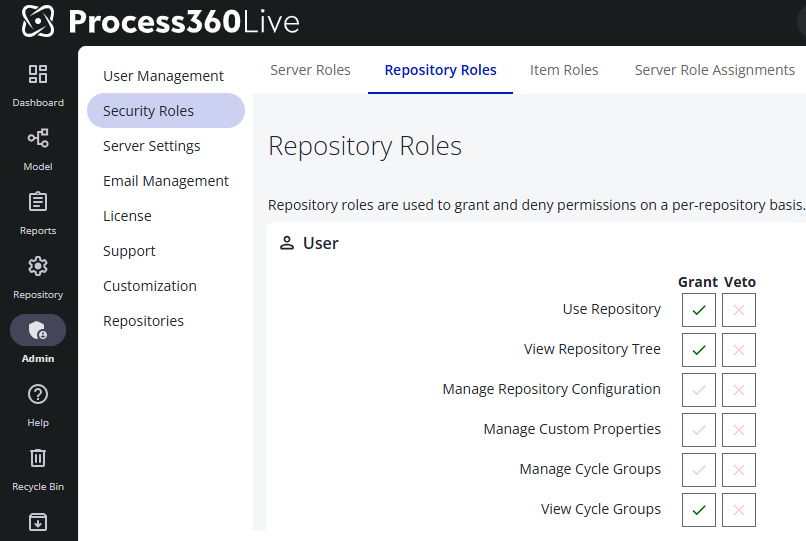This screenshot has width=806, height=541.
Task: Click the archive box icon below Recycle Bin
Action: tap(38, 522)
